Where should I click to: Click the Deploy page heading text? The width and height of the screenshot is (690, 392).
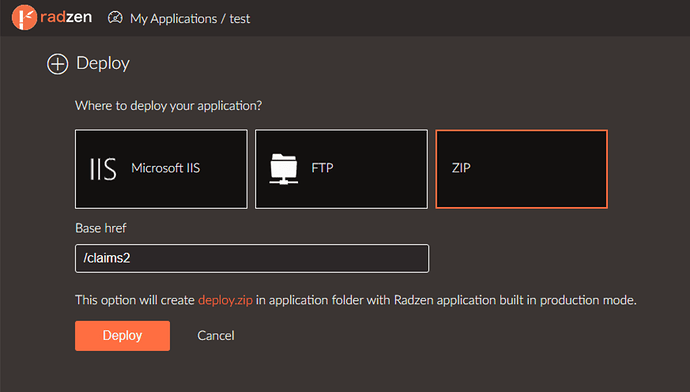[103, 63]
